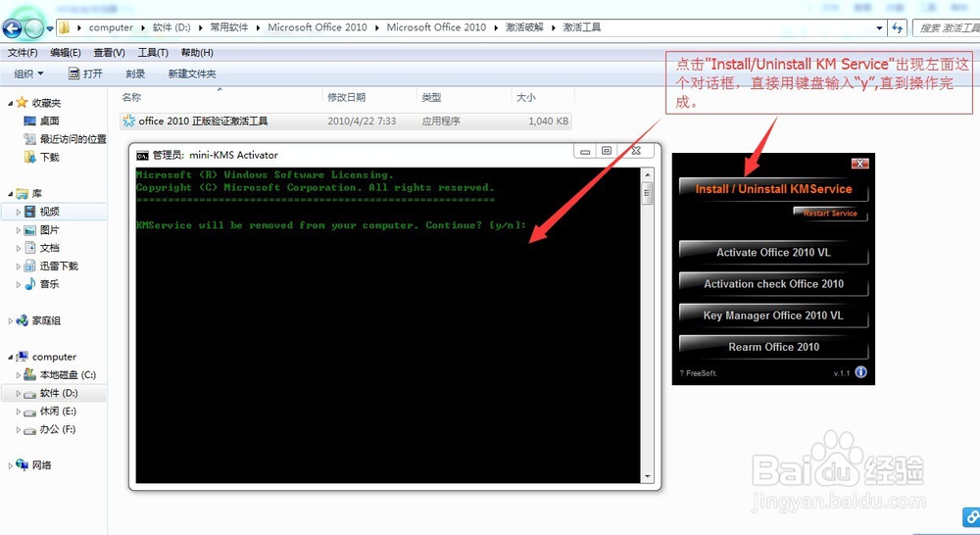Click 常用软件 in the address breadcrumb
The height and width of the screenshot is (535, 980).
228,27
